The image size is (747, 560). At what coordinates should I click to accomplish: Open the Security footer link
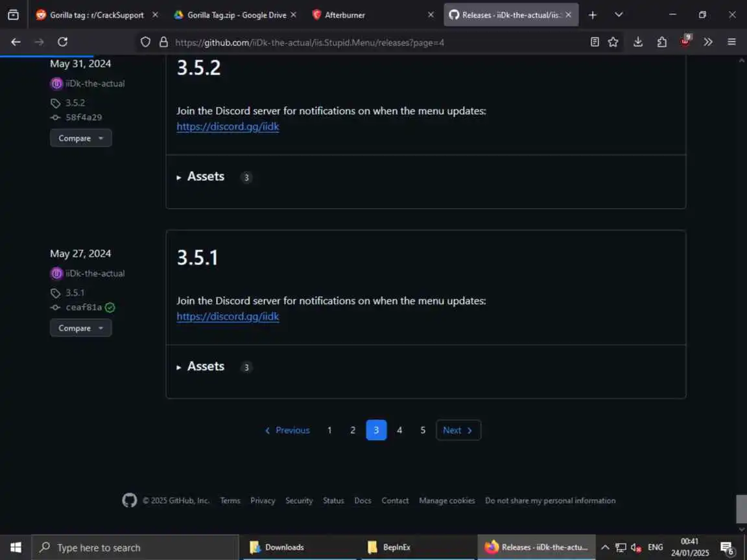299,501
